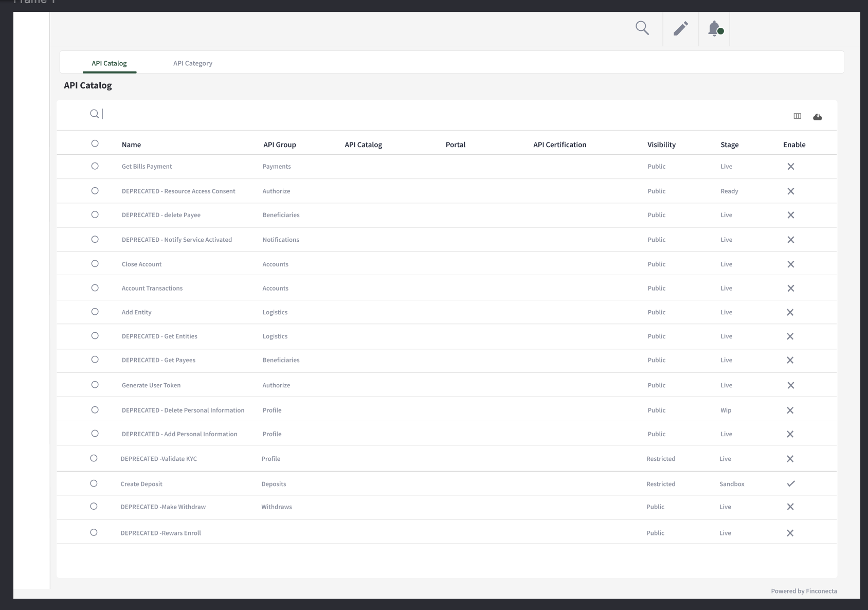Click the 'Get Bills Payment' name cell
868x610 pixels.
[147, 167]
